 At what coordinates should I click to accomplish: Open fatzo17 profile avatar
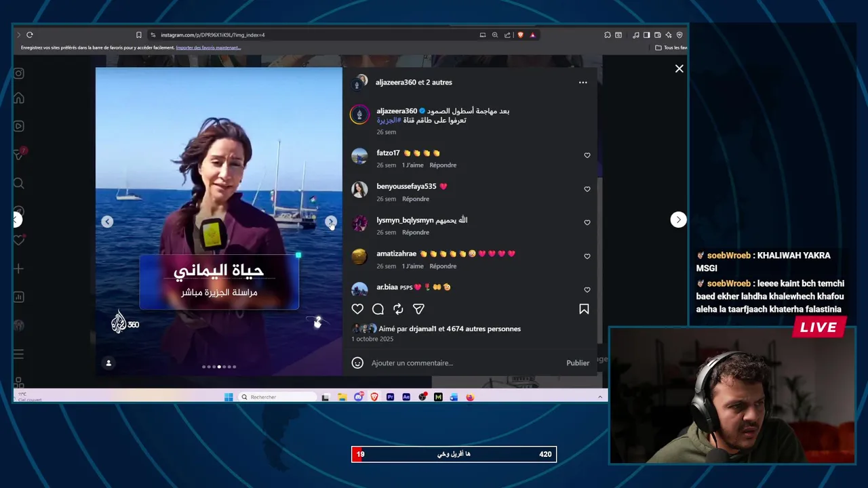(359, 157)
